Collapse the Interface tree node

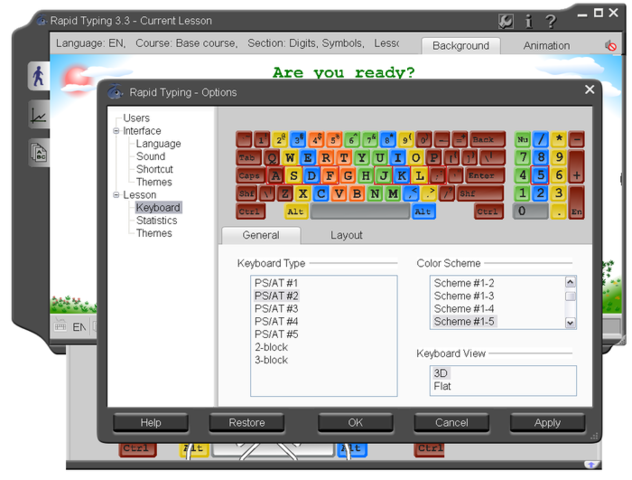tap(116, 131)
